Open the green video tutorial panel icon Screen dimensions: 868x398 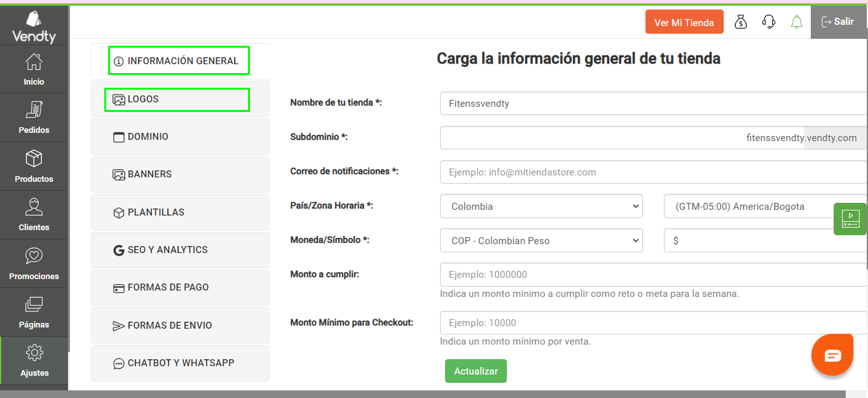(850, 219)
